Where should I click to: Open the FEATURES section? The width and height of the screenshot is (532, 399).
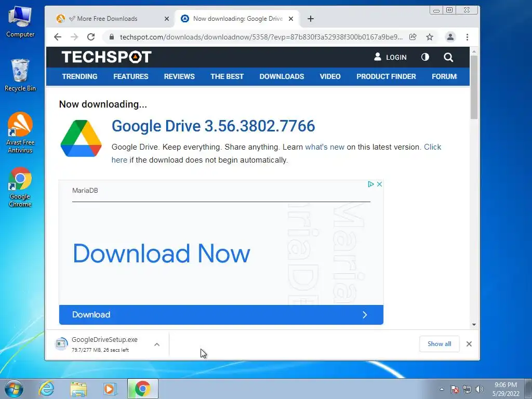tap(130, 76)
